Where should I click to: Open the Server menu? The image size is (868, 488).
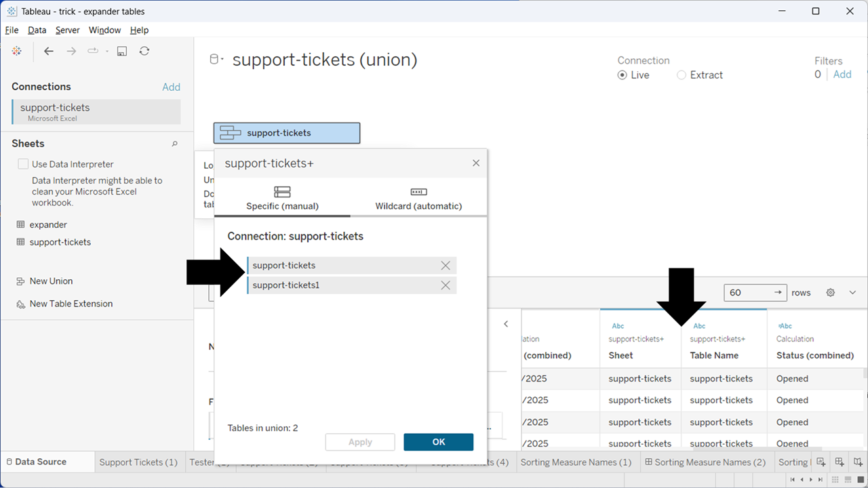67,30
